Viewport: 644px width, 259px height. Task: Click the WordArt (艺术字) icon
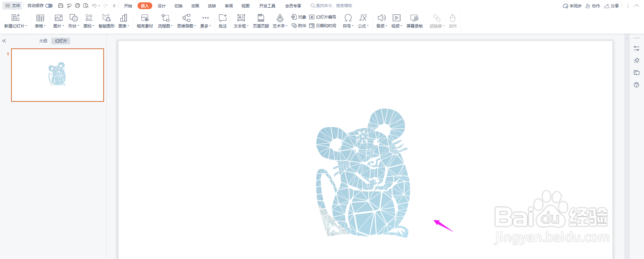pyautogui.click(x=280, y=18)
